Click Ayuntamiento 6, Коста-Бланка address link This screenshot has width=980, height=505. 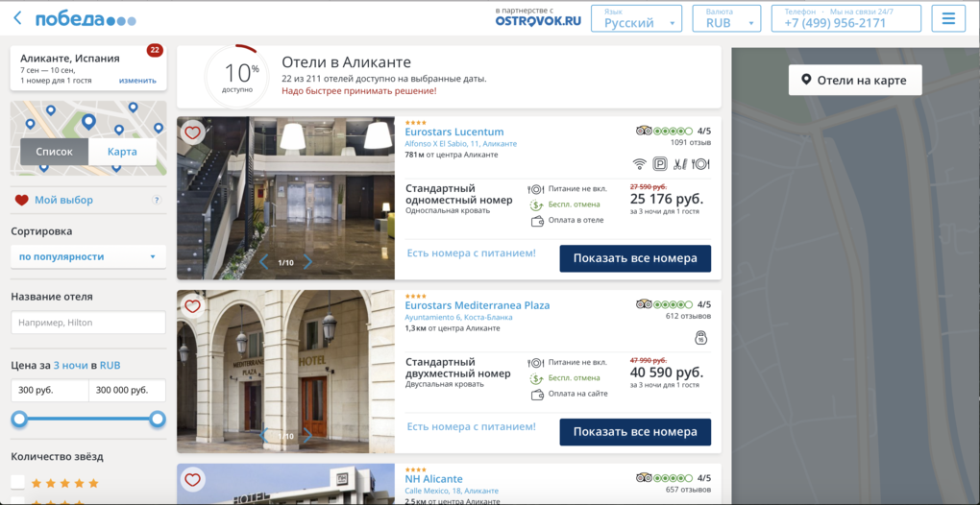458,317
